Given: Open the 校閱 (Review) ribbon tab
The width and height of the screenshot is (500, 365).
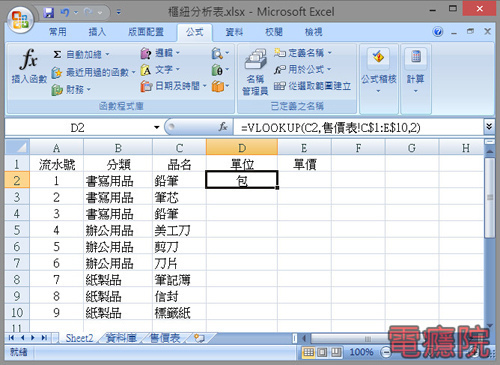Looking at the screenshot, I should (x=274, y=32).
